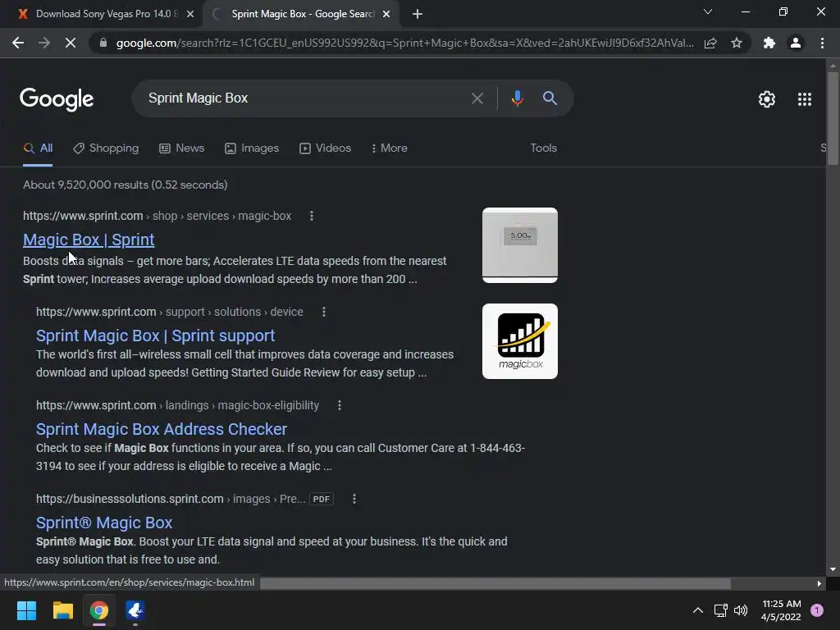Open the Chrome profile avatar
This screenshot has height=630, width=840.
(796, 43)
